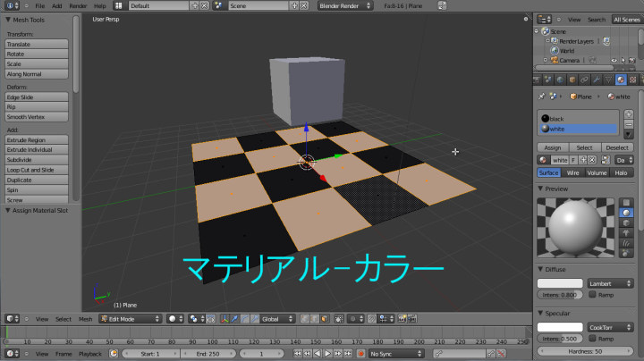Viewport: 644px width, 361px height.
Task: Choose the cube preview type icon
Action: point(625,223)
